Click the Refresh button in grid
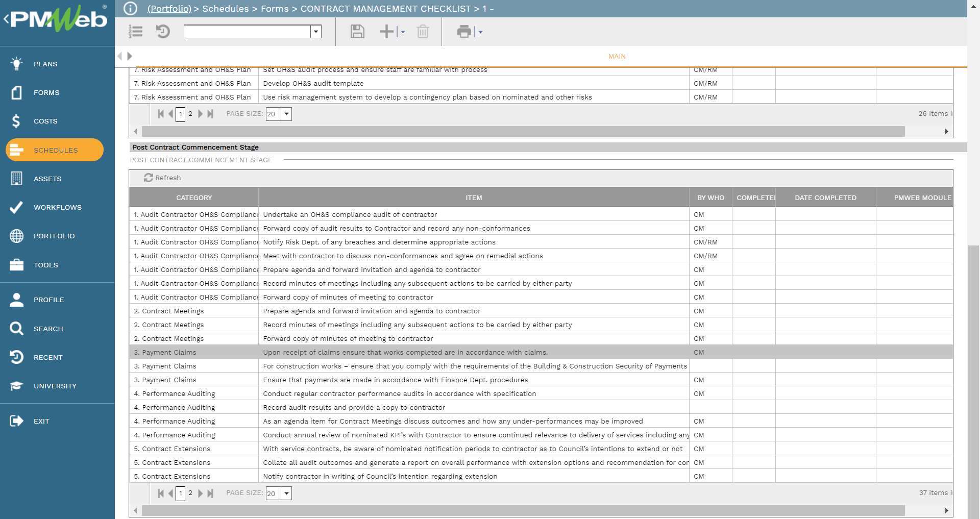This screenshot has width=980, height=519. click(162, 178)
